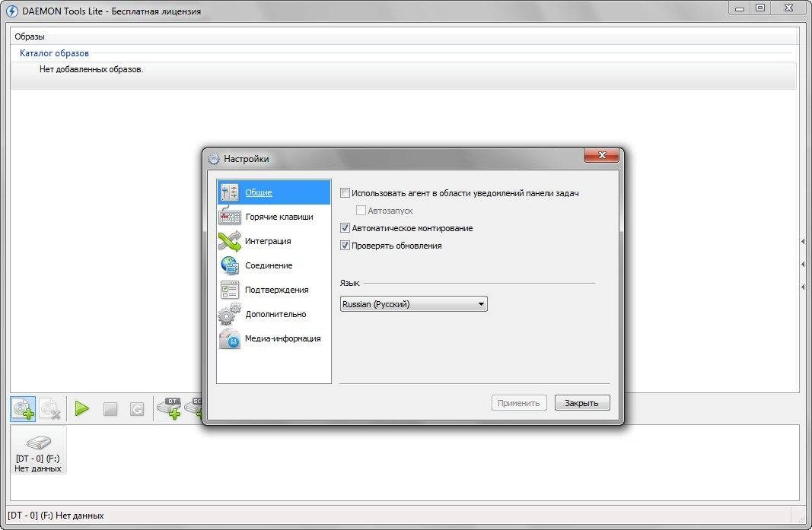
Task: Open the Общие settings section
Action: pyautogui.click(x=273, y=192)
